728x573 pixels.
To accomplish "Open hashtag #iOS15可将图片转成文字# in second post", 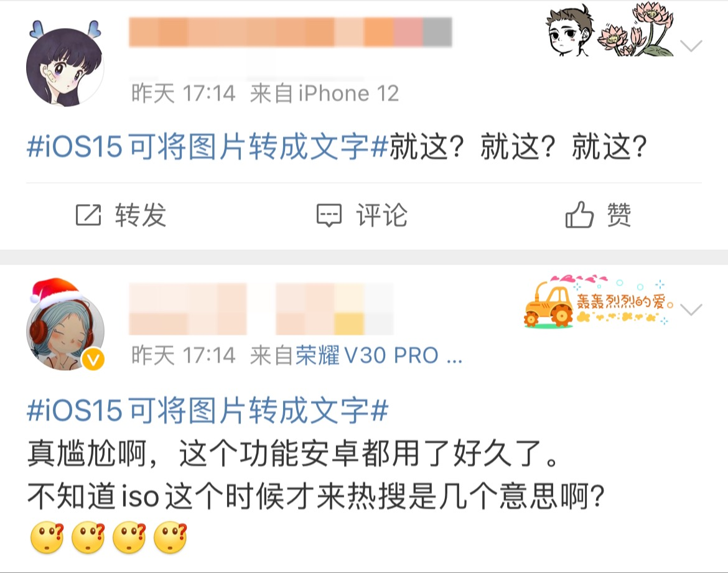I will [208, 411].
